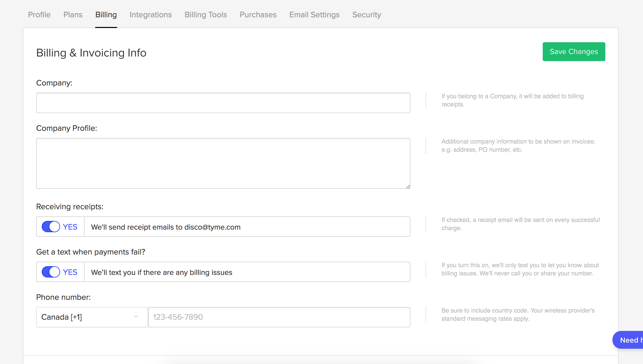
Task: Click the YES label beside Receiving receipts
Action: 70,227
